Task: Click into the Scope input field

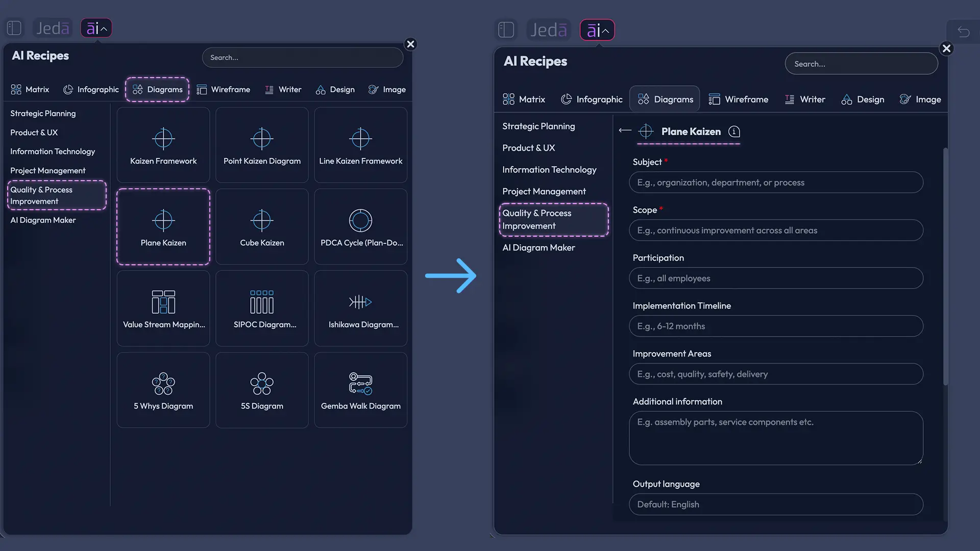Action: click(776, 230)
